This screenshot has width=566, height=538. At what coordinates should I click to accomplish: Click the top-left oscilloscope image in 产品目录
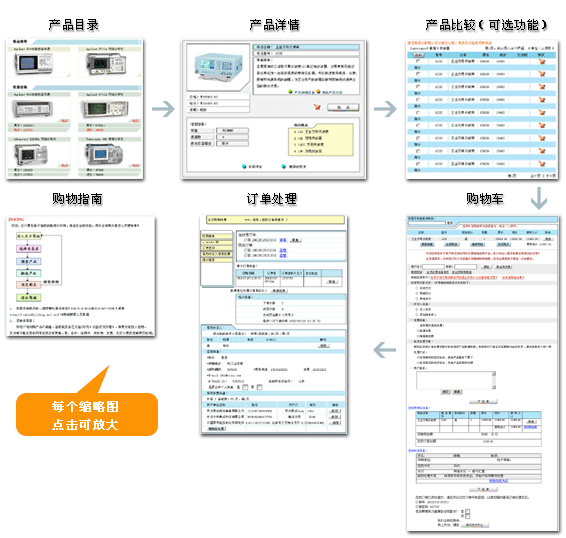pyautogui.click(x=34, y=64)
